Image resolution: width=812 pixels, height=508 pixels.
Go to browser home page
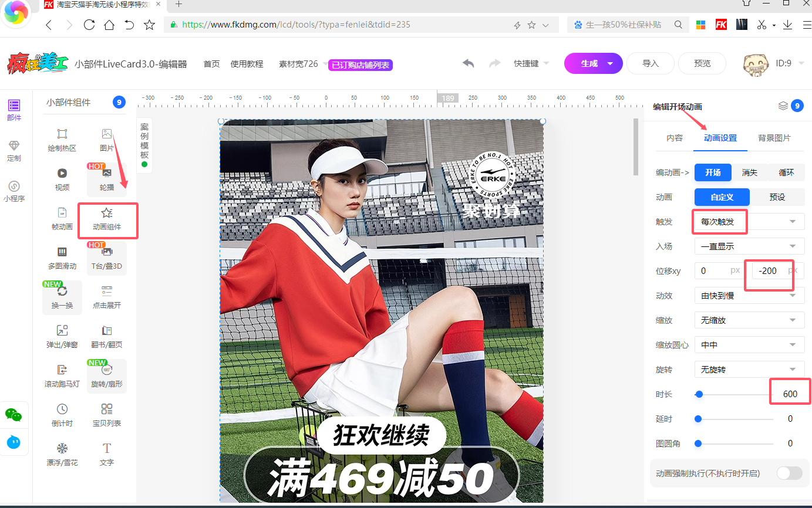click(109, 25)
